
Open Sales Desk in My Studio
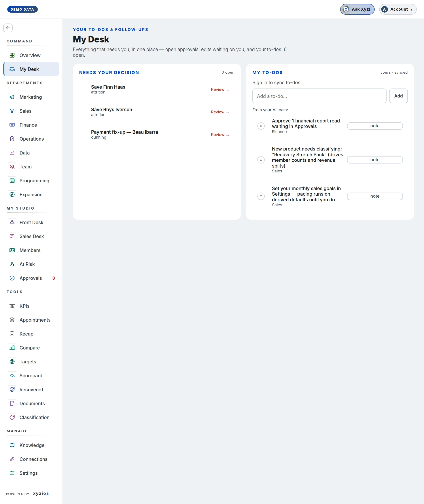tap(31, 237)
